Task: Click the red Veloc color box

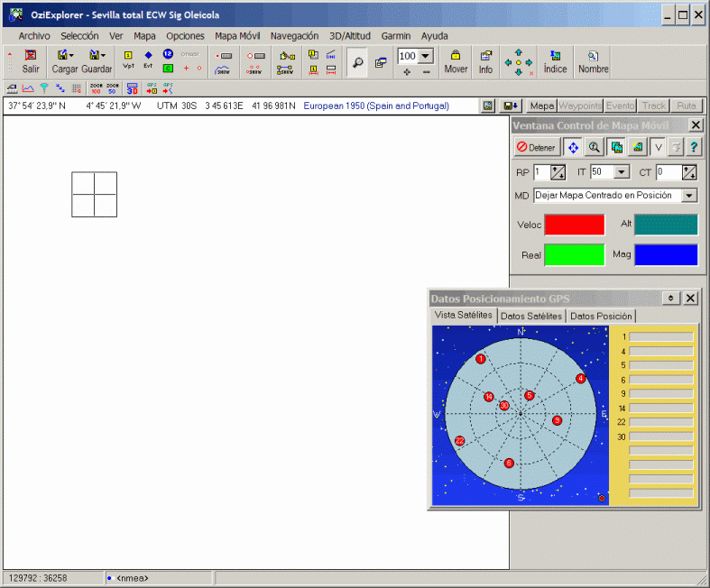Action: [574, 225]
